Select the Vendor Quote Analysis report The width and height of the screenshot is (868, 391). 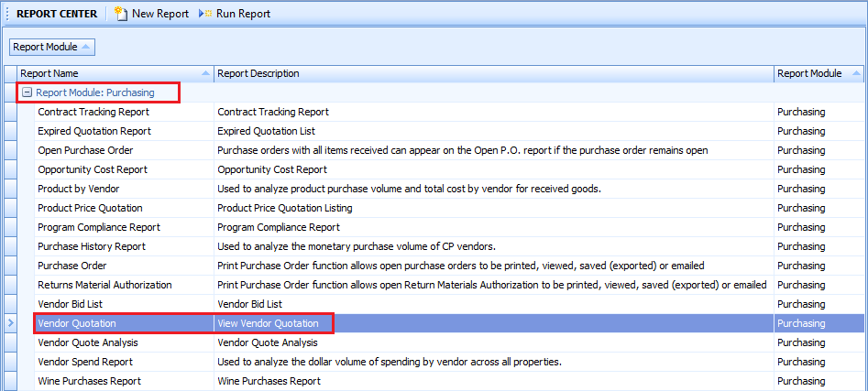coord(87,342)
